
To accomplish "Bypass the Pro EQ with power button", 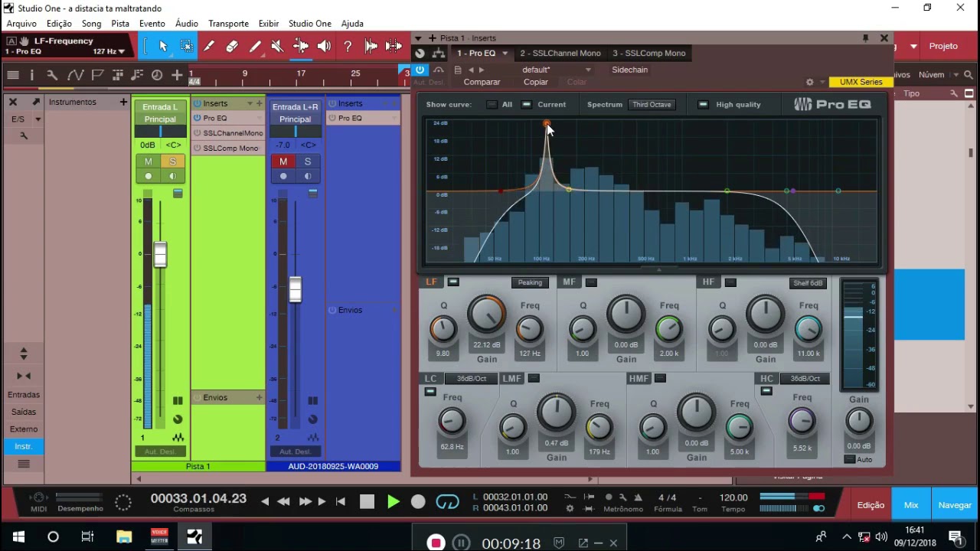I will point(420,70).
